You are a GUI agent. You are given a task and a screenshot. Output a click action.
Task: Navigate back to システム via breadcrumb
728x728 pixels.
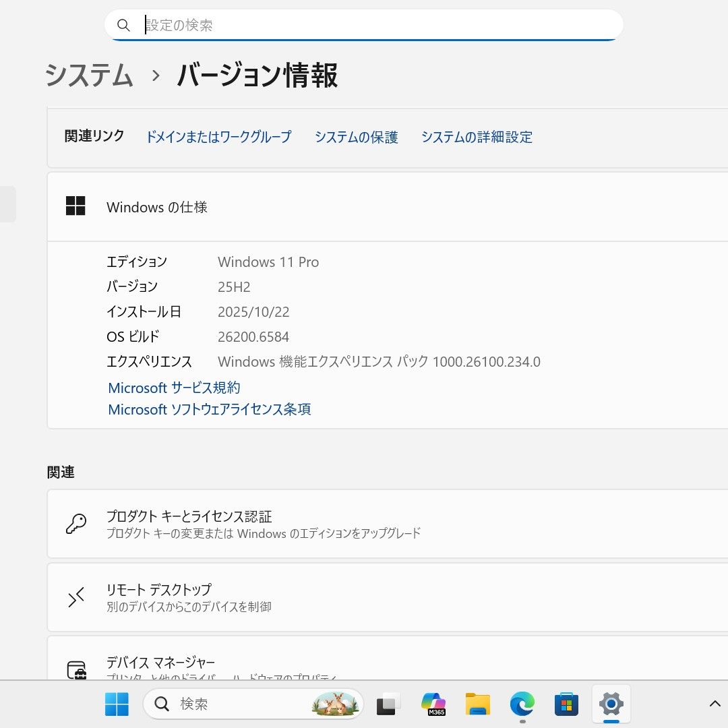[88, 76]
